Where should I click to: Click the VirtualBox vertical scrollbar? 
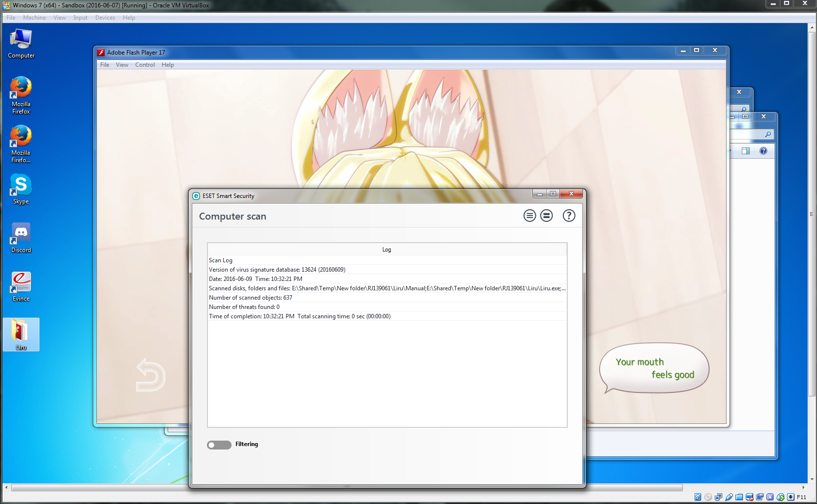pos(812,214)
